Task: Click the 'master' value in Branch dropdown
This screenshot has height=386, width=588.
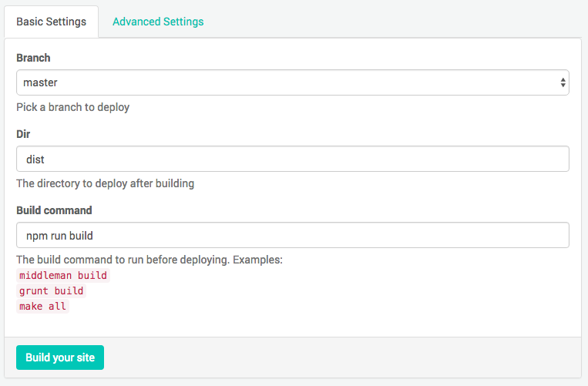Action: pyautogui.click(x=41, y=82)
